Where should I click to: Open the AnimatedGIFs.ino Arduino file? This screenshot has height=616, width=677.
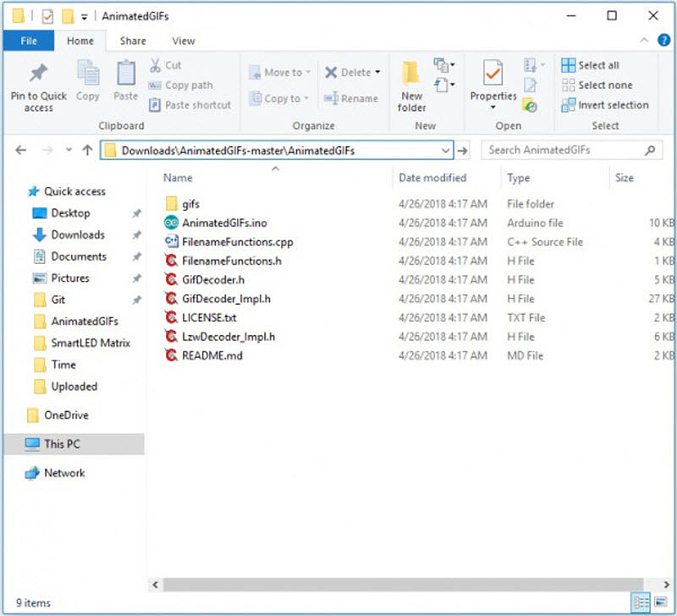click(x=224, y=223)
